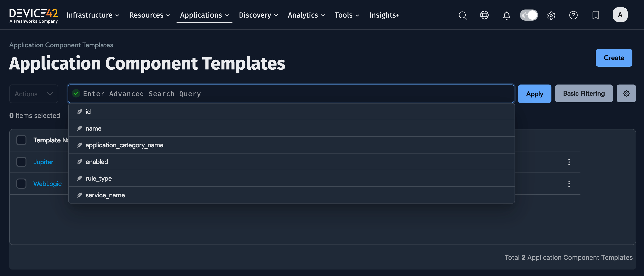The image size is (644, 276).
Task: Open the three-dot menu for WebLogic row
Action: 569,184
